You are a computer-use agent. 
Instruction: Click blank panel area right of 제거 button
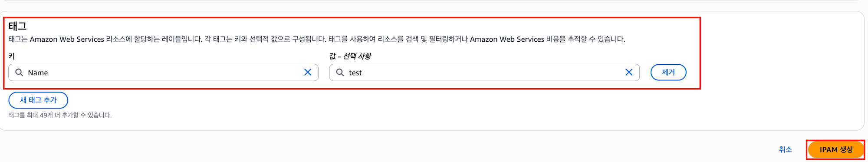tap(777, 73)
